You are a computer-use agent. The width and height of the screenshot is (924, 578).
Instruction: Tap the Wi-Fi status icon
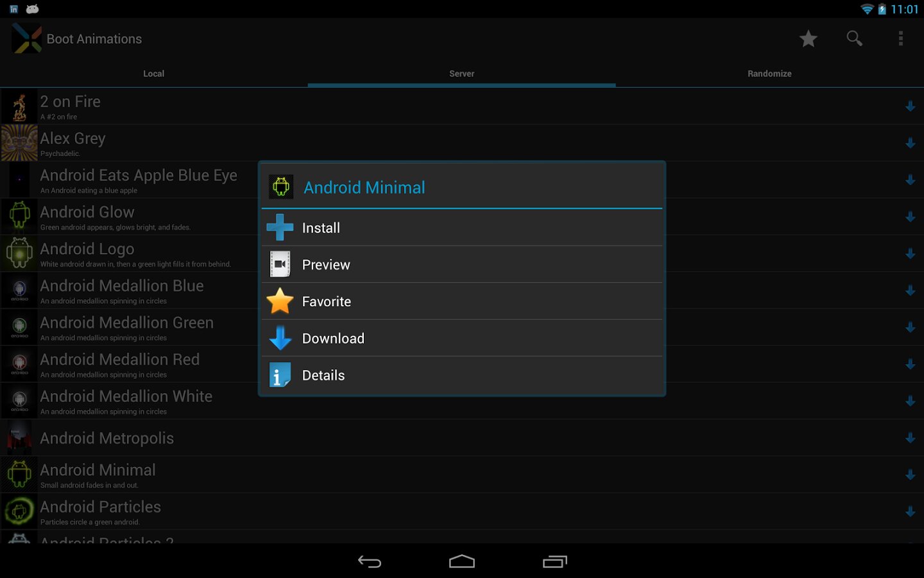pyautogui.click(x=868, y=9)
